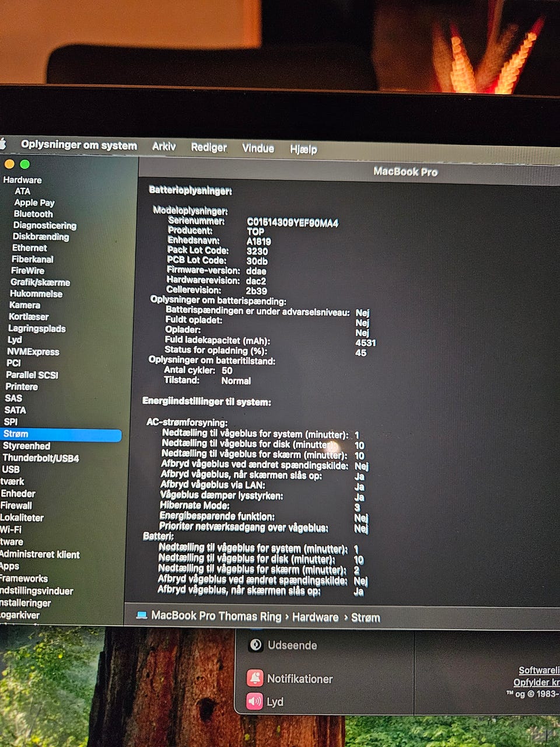Open the Opfylder krav link
Screen dimensions: 560x747
click(x=536, y=682)
